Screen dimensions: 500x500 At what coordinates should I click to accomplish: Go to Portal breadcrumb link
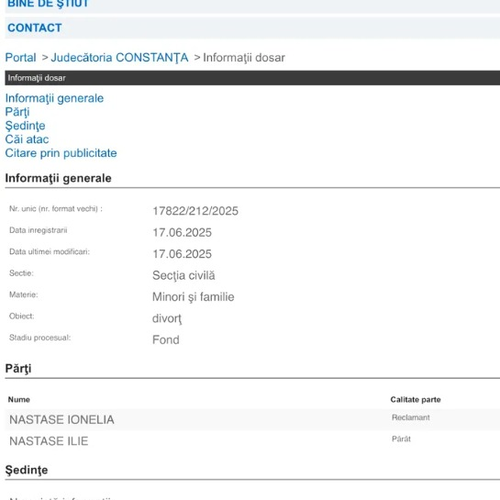[21, 58]
